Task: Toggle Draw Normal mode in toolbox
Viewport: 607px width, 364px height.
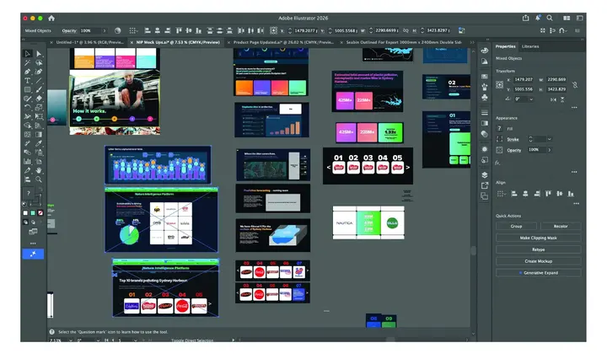Action: click(x=25, y=222)
